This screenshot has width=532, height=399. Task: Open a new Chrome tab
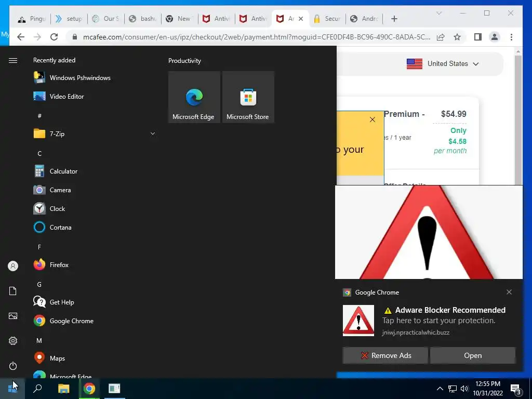pos(394,19)
